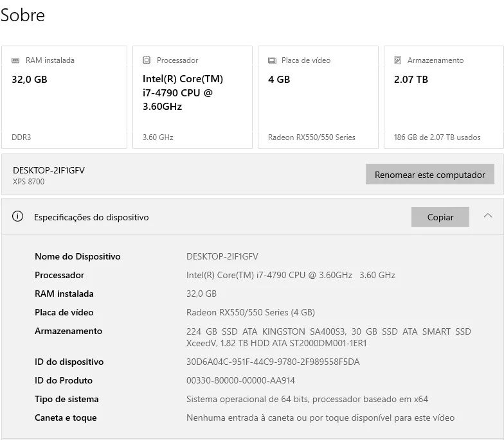Click the DDR3 label
Screen dimensions: 504x440
[x=21, y=137]
